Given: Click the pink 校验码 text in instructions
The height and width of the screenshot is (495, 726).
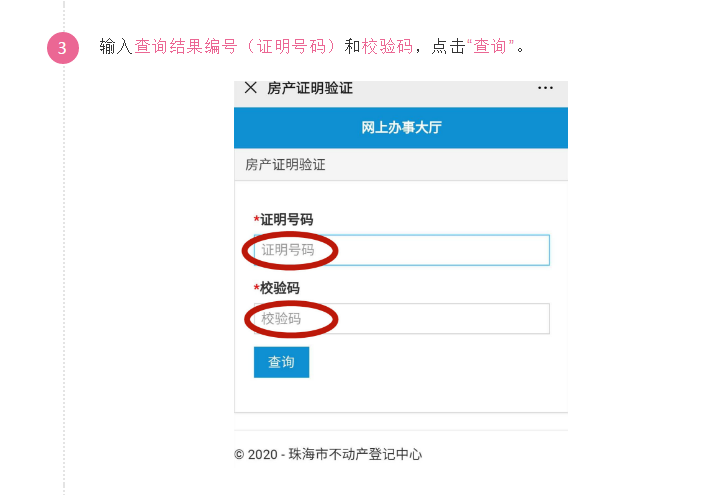Looking at the screenshot, I should tap(388, 46).
